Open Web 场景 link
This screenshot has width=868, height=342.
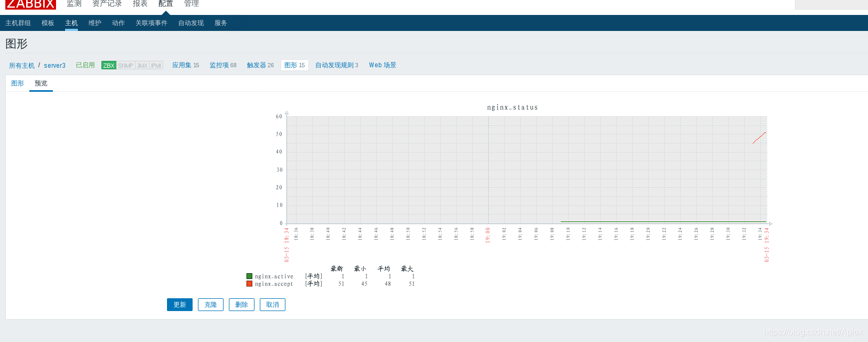[383, 65]
